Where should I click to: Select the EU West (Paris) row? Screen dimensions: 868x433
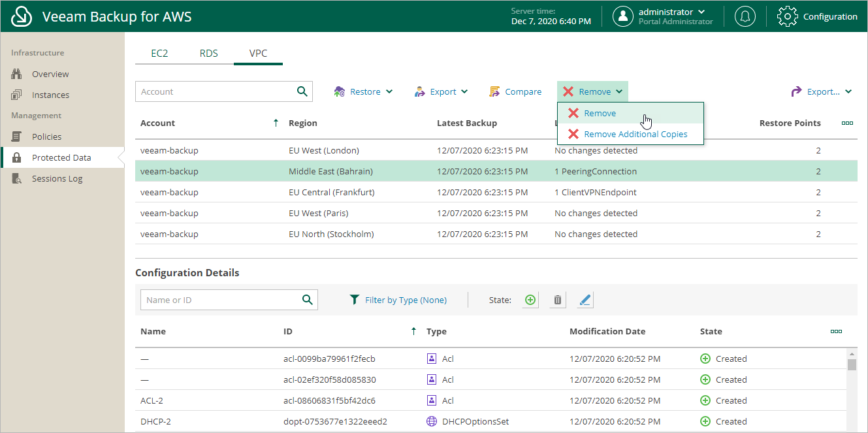[496, 213]
